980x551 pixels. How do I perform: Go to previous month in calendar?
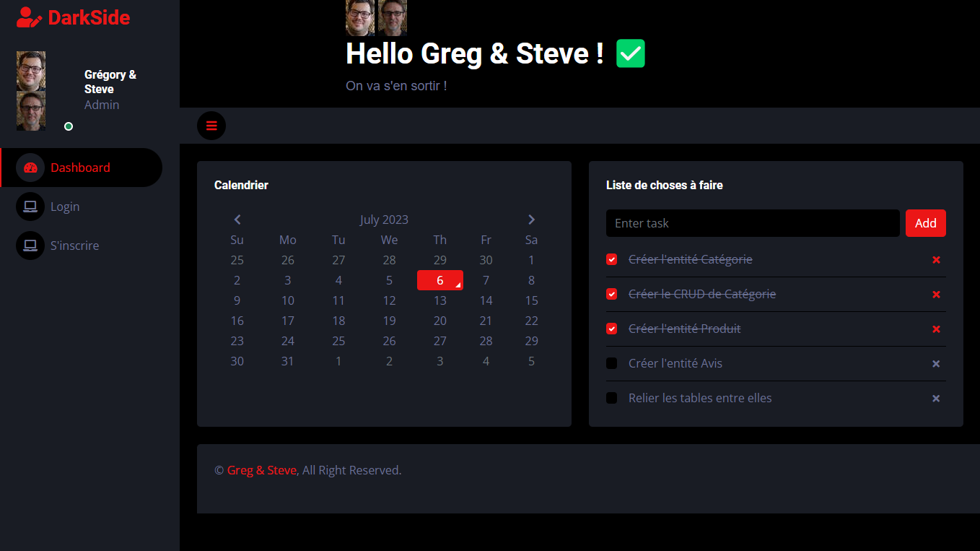237,220
